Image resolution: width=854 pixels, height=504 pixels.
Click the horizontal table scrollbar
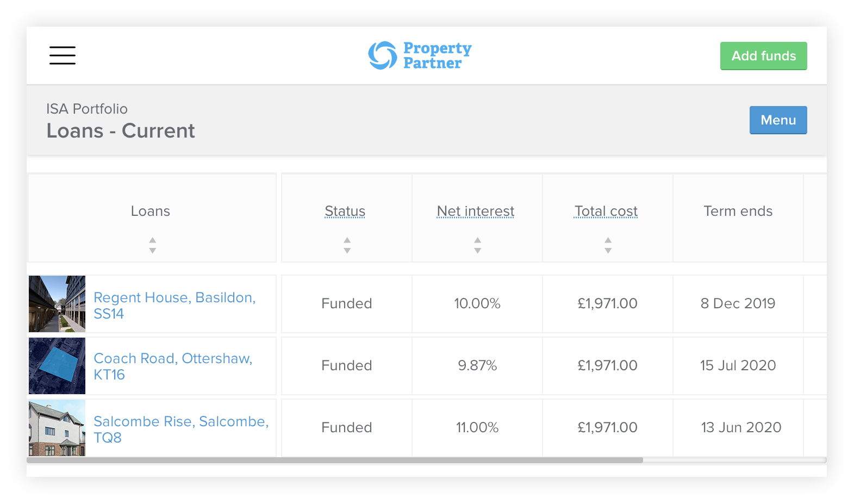pyautogui.click(x=334, y=460)
